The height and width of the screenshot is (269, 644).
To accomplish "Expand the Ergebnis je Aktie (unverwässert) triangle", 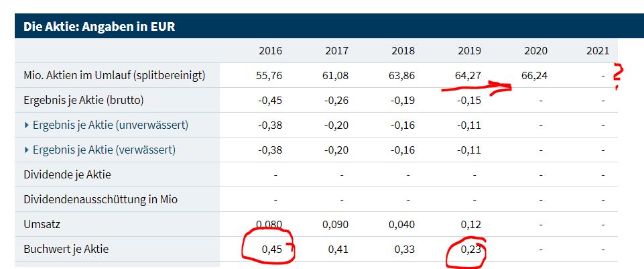I will pyautogui.click(x=26, y=125).
